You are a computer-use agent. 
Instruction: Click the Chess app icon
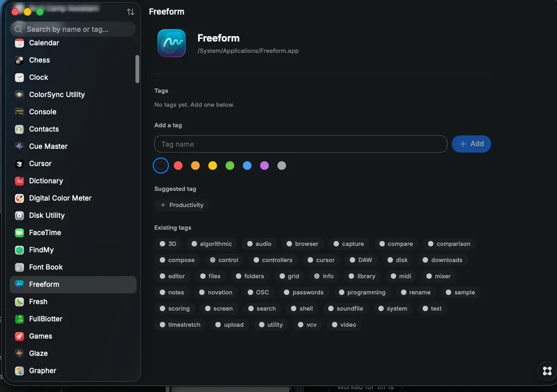[19, 60]
